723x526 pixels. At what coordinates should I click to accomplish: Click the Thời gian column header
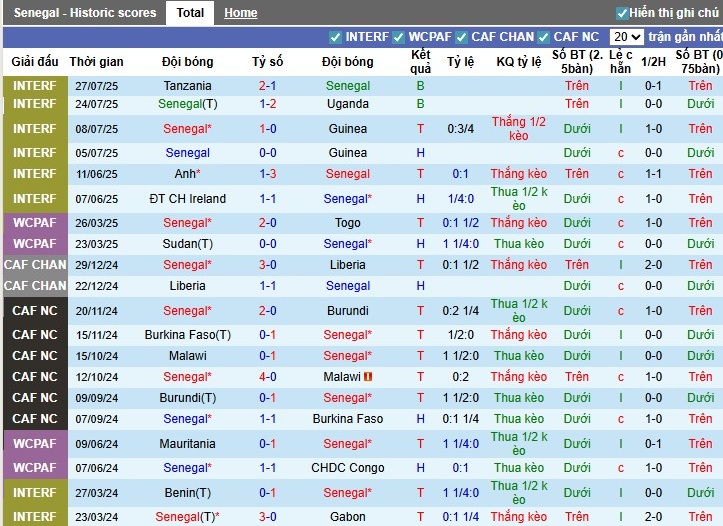click(96, 62)
